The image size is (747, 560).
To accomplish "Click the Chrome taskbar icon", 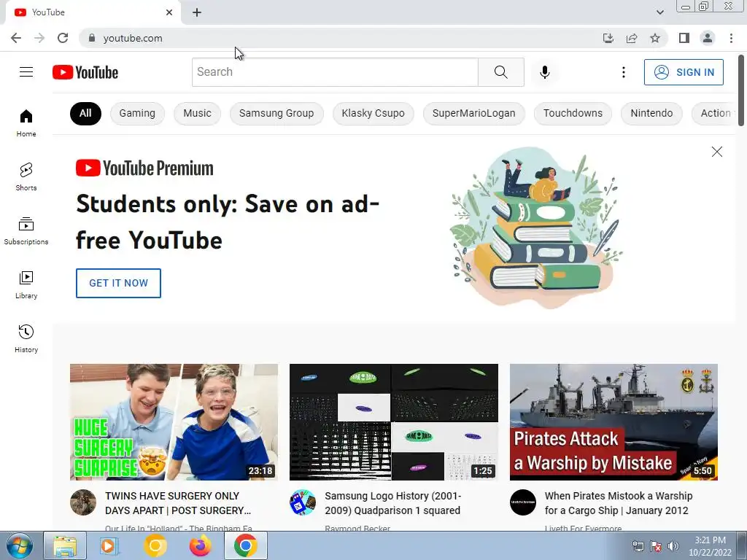I will click(x=245, y=545).
